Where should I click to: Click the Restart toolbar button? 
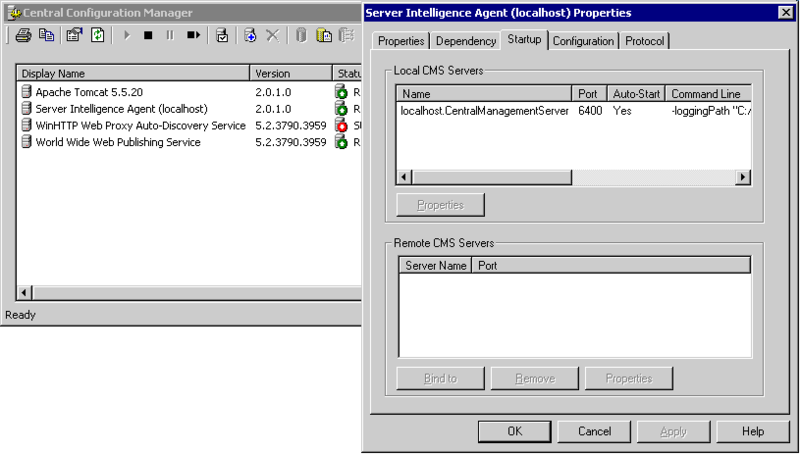[x=193, y=35]
